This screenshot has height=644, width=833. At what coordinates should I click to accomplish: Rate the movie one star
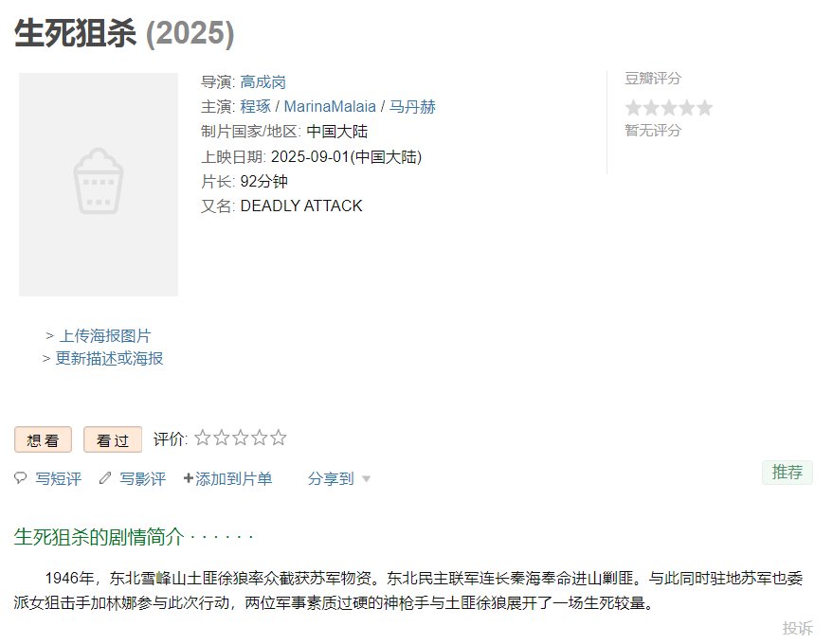point(203,438)
